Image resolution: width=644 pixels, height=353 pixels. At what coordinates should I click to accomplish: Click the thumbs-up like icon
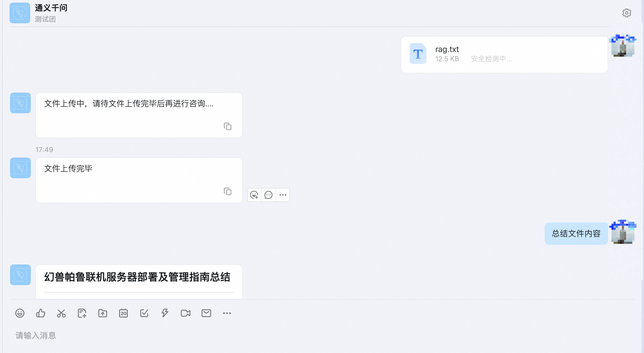(41, 313)
